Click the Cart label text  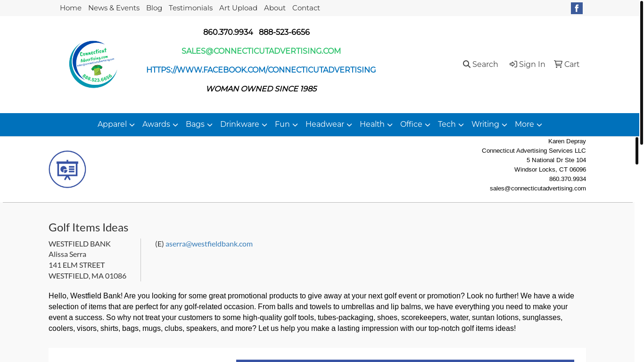pos(572,64)
